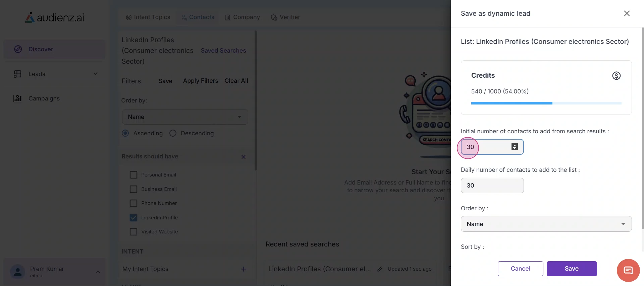This screenshot has height=286, width=644.
Task: Click the Campaigns chart icon
Action: [x=17, y=98]
